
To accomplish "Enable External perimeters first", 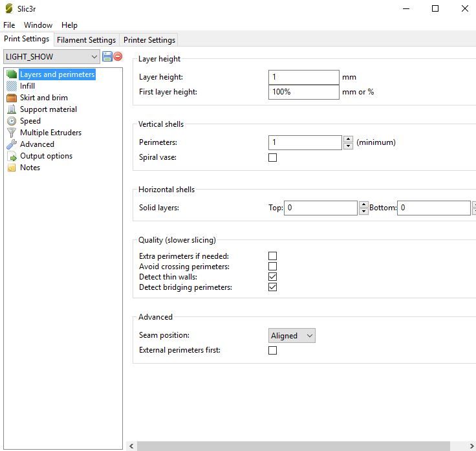I will coord(273,351).
